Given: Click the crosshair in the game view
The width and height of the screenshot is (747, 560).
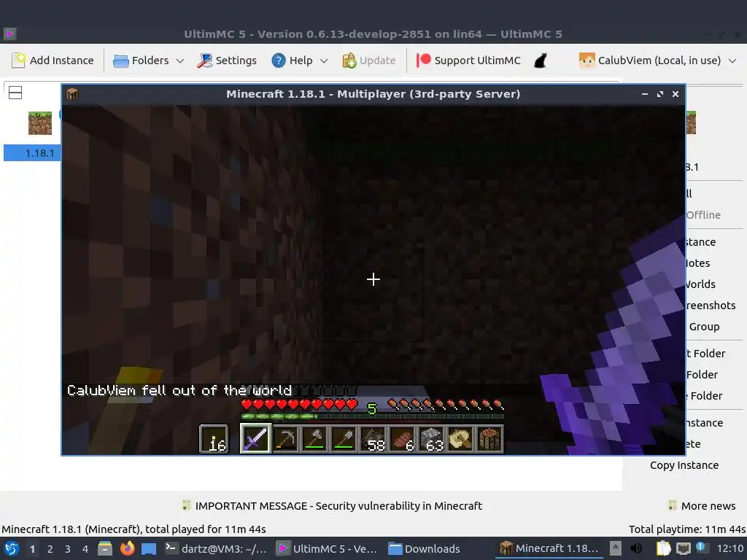Looking at the screenshot, I should (373, 279).
